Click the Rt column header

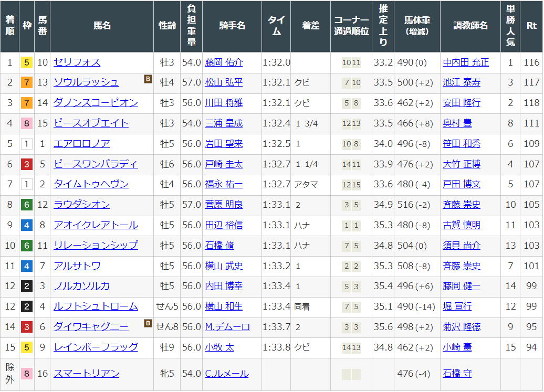(x=531, y=26)
